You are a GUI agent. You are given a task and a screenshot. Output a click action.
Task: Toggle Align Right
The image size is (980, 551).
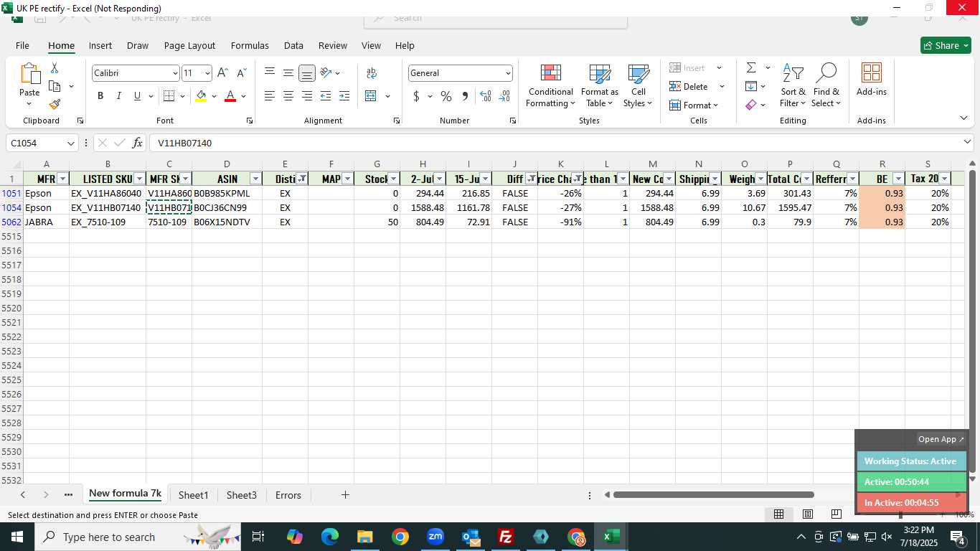click(x=306, y=96)
